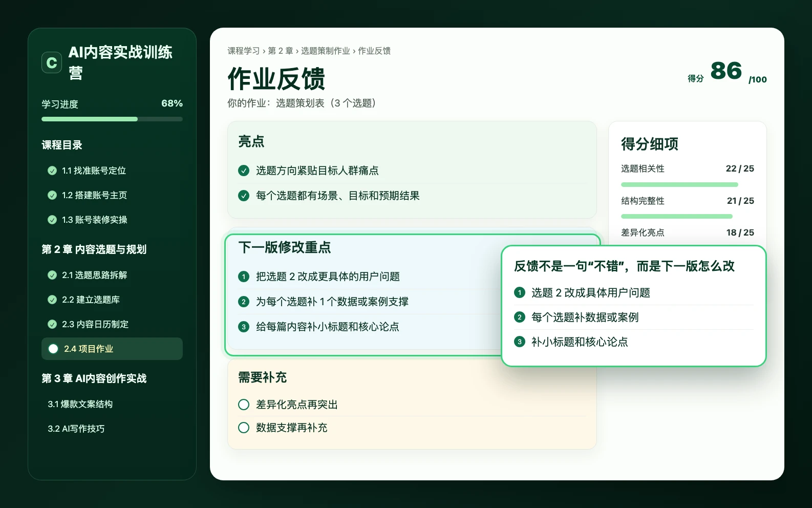Click the check icon beside 2.1 选题思路拆解
This screenshot has width=812, height=508.
(52, 275)
